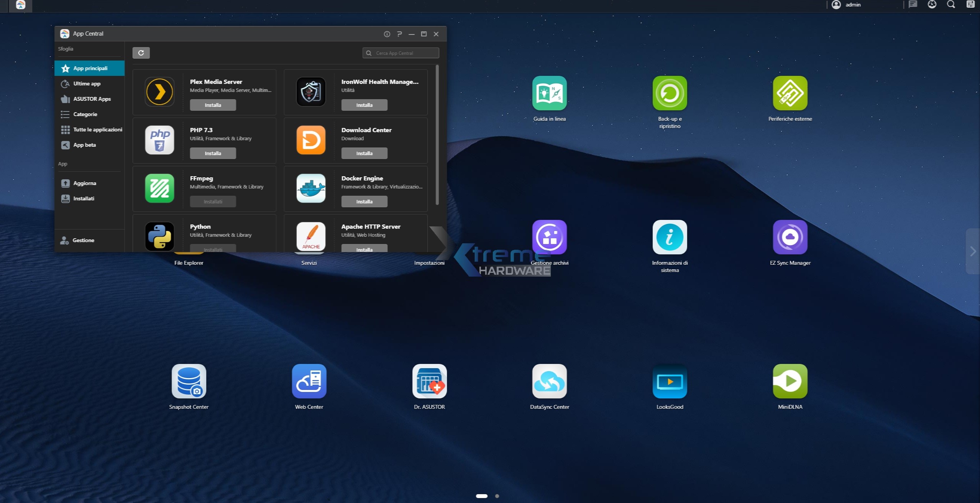This screenshot has width=980, height=503.
Task: Select Ultime app in sidebar
Action: click(x=87, y=84)
